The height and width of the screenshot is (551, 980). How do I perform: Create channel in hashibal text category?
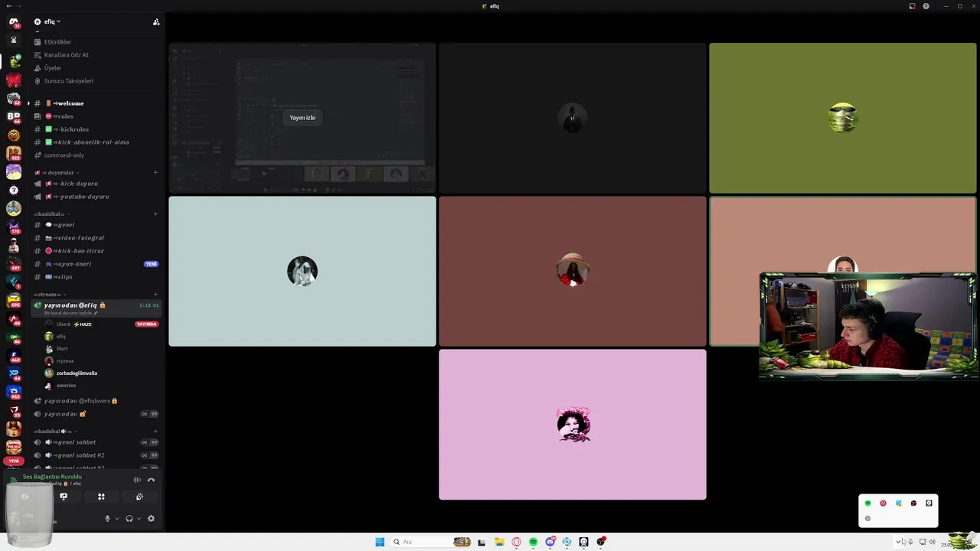155,214
